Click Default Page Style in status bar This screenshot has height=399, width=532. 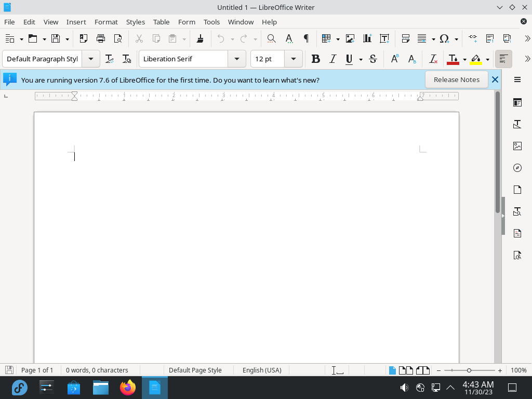[195, 370]
